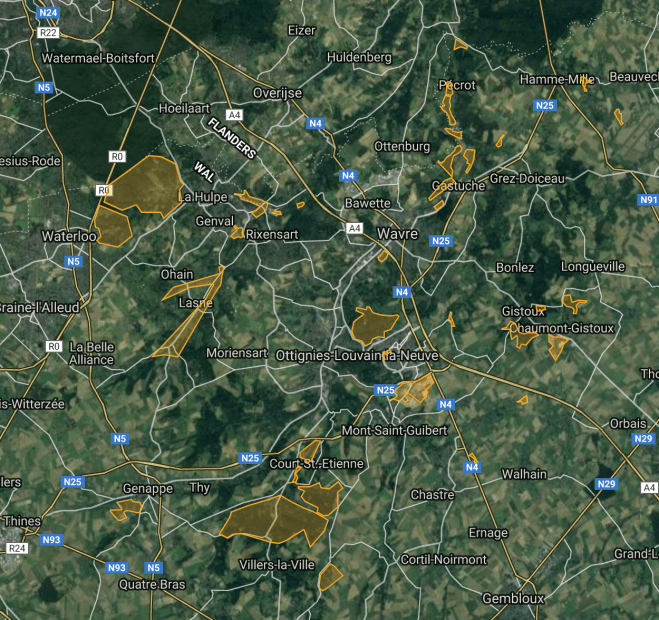
Task: Click the Wavre city label
Action: click(x=397, y=233)
